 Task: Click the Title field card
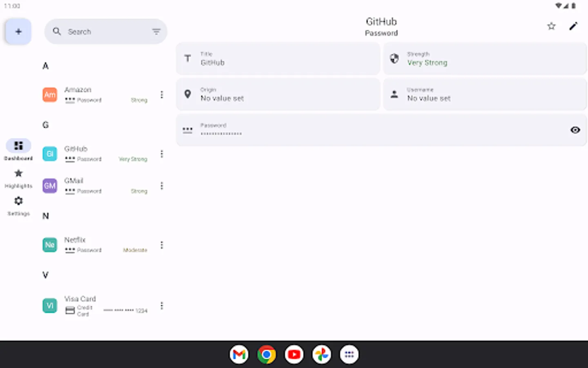[278, 58]
